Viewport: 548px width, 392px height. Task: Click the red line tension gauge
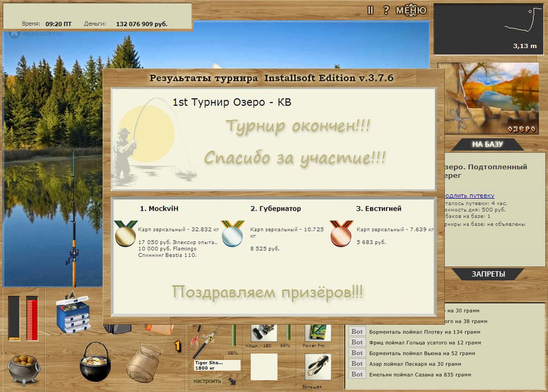(x=32, y=318)
